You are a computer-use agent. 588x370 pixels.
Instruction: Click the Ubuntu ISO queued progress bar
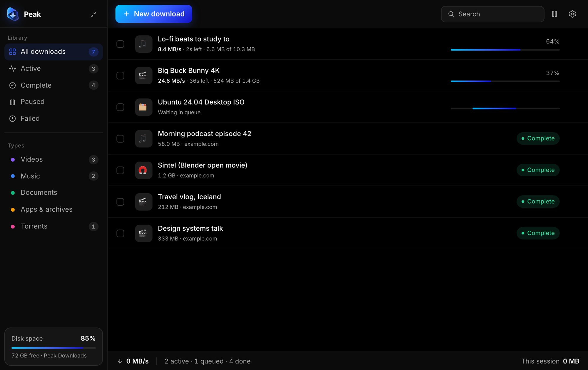(x=505, y=108)
